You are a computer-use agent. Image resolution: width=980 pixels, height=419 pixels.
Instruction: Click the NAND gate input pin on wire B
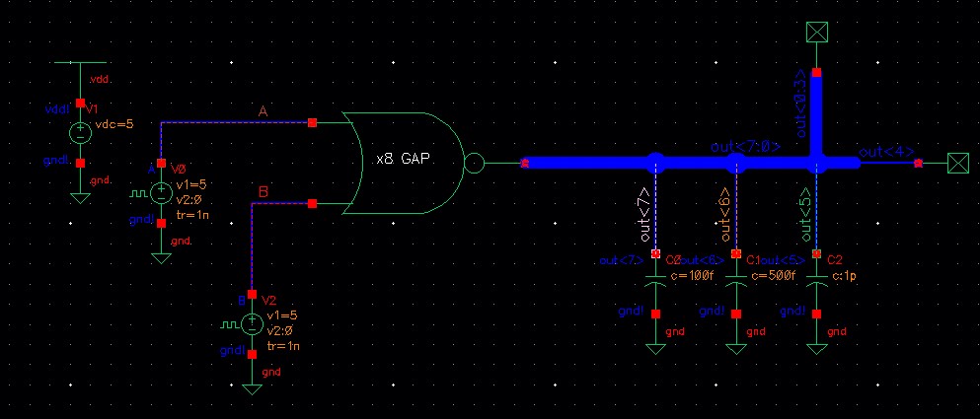[x=313, y=203]
